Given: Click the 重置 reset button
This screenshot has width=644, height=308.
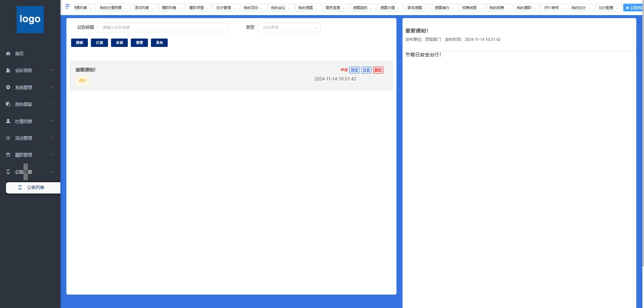Looking at the screenshot, I should (x=139, y=43).
